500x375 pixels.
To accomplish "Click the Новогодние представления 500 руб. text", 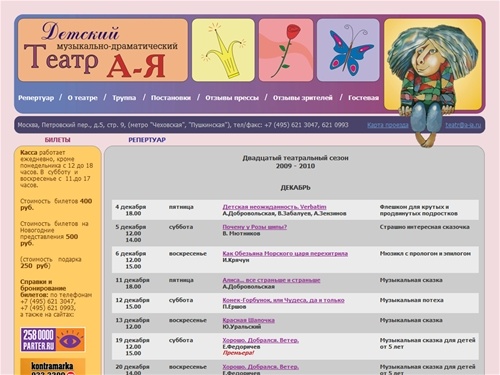I will 54,233.
